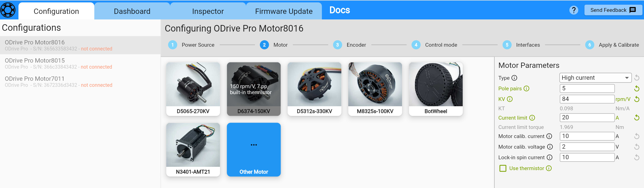
Task: Click the Send Feedback button
Action: pos(613,10)
